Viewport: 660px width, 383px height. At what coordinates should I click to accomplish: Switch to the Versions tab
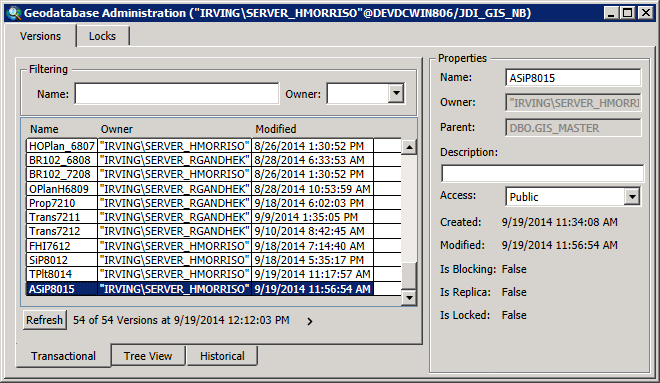coord(40,36)
